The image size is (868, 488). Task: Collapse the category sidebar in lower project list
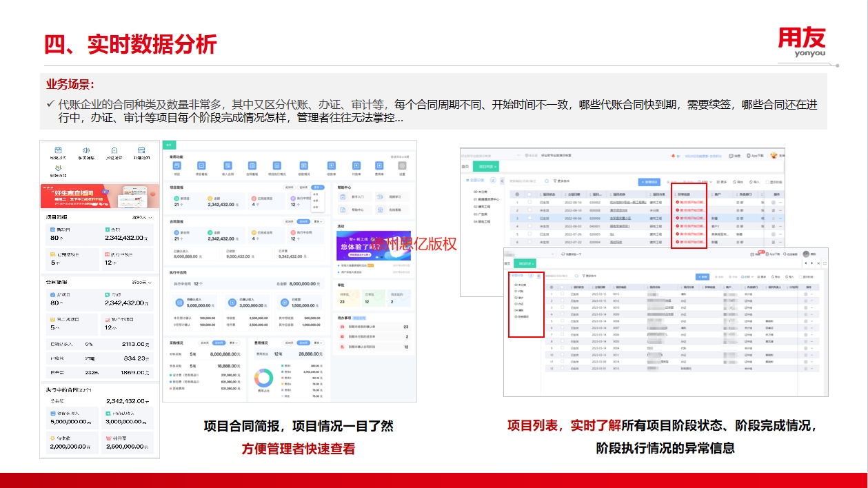[x=538, y=276]
